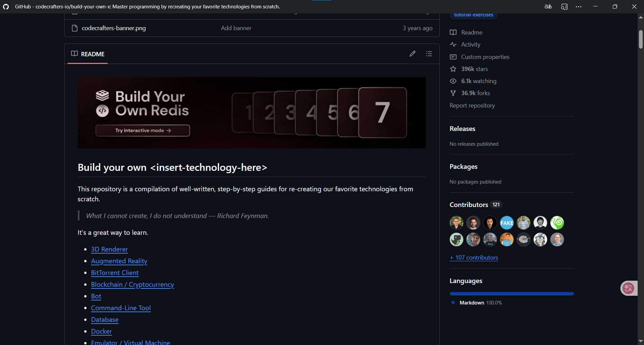Click the vertical scrollbar thumb
This screenshot has width=644, height=345.
pos(641,40)
